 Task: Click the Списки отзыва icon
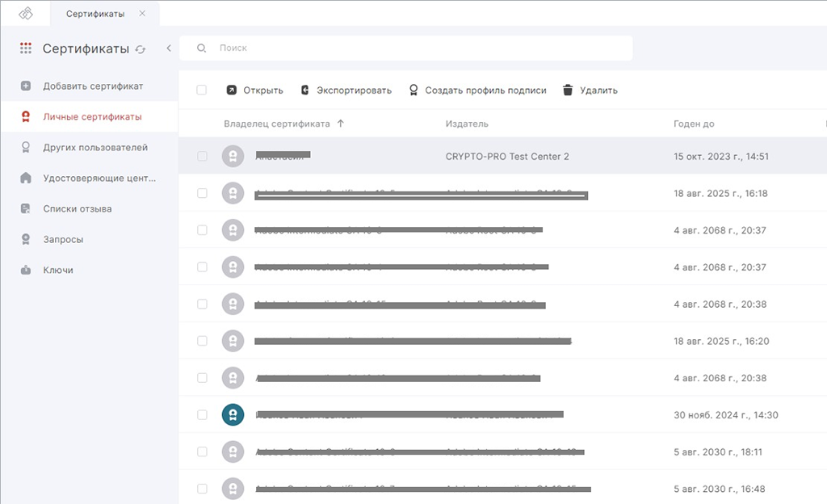26,208
